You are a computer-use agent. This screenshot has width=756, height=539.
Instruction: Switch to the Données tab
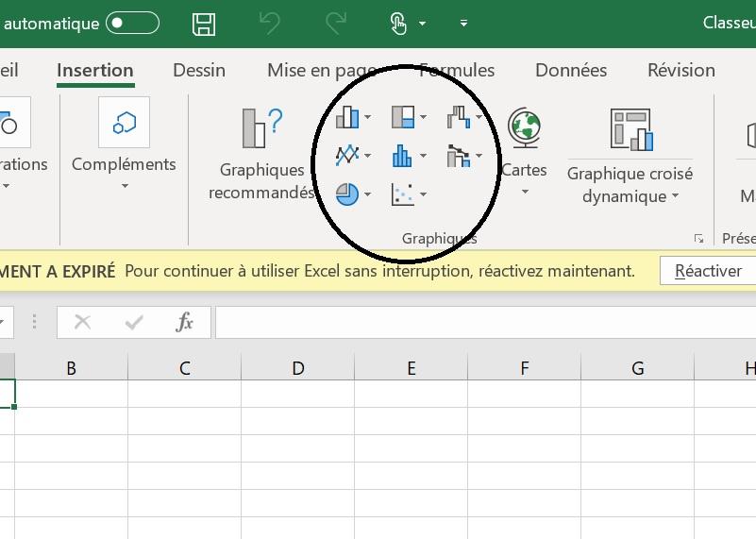click(x=571, y=70)
